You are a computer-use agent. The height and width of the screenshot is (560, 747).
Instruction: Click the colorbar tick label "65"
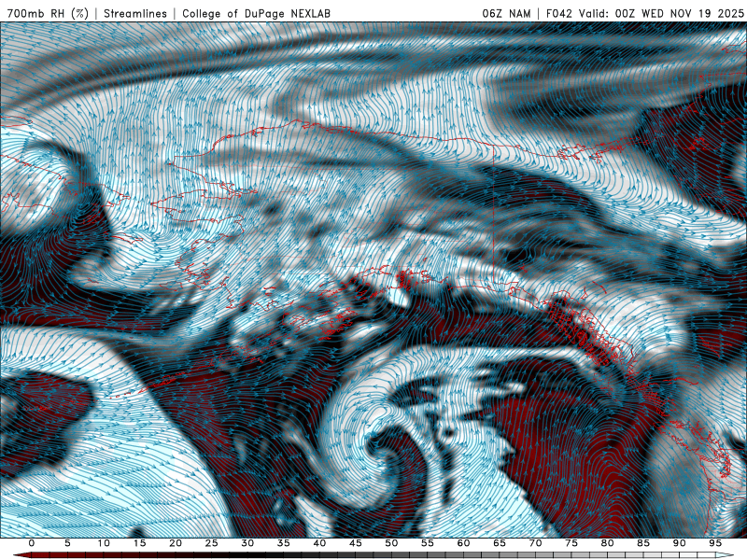500,543
